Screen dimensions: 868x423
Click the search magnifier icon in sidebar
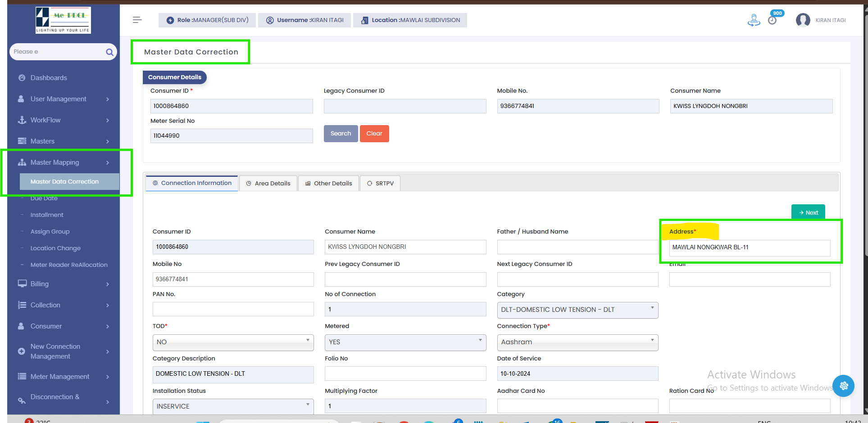(109, 52)
